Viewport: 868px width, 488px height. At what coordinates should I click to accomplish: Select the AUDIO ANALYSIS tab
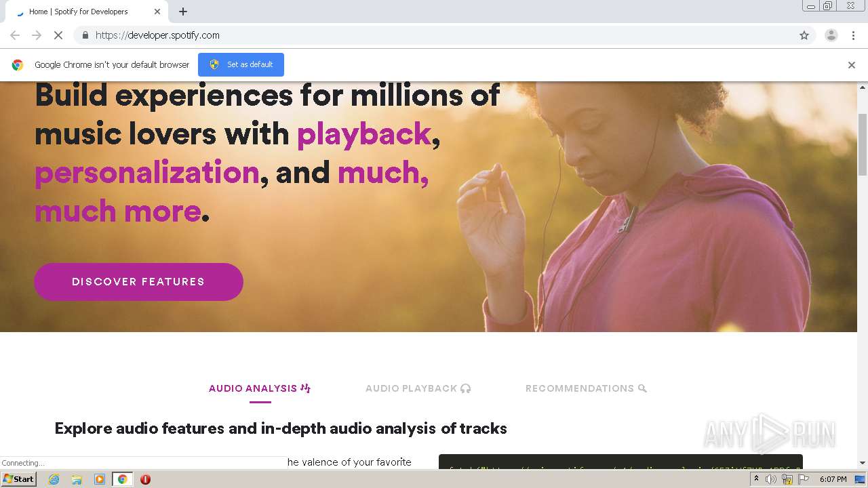click(x=260, y=388)
